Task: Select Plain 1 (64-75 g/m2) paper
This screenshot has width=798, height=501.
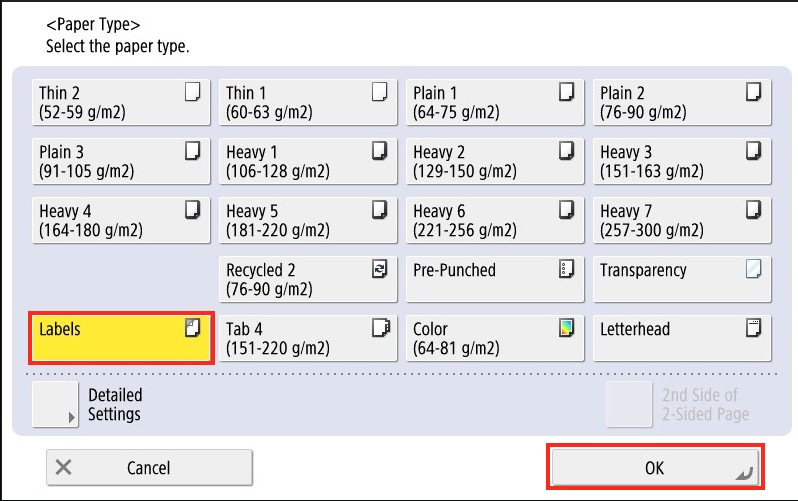Action: pyautogui.click(x=495, y=103)
